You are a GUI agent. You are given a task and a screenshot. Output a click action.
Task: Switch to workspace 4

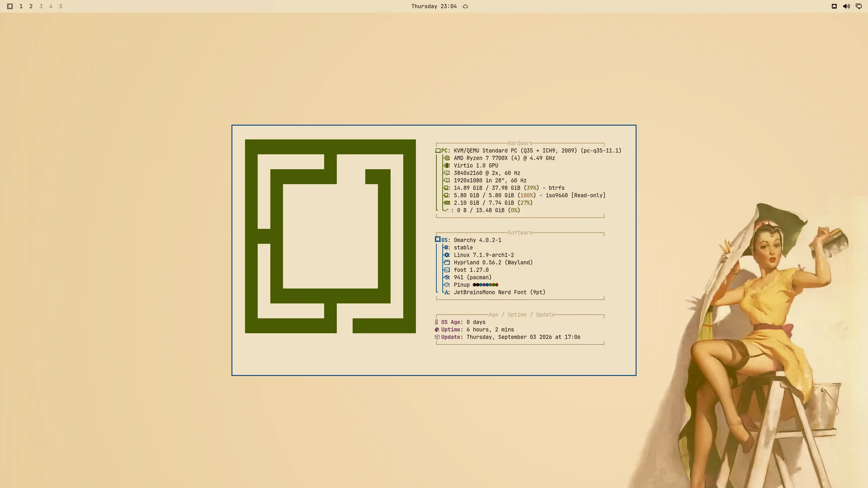click(51, 6)
